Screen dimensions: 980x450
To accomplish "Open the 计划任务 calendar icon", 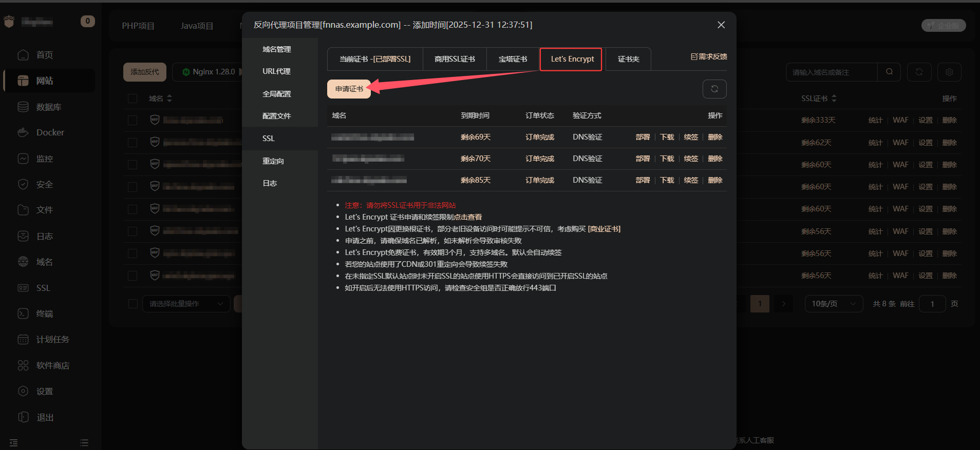I will pos(23,339).
